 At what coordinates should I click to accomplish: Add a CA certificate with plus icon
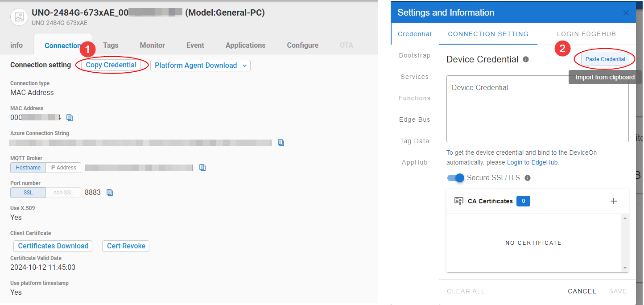pos(614,201)
